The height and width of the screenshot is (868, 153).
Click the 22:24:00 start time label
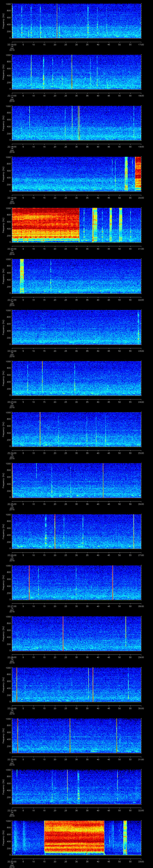coord(12,453)
